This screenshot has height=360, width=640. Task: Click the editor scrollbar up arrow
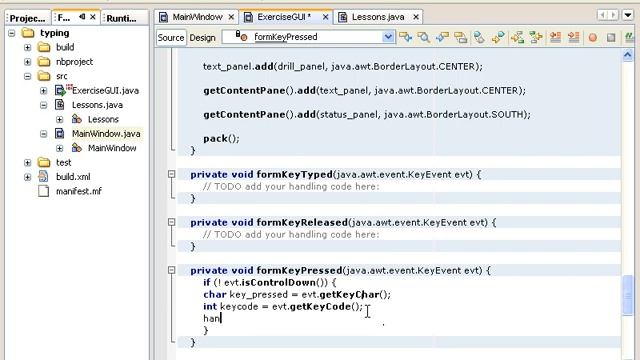click(x=628, y=55)
